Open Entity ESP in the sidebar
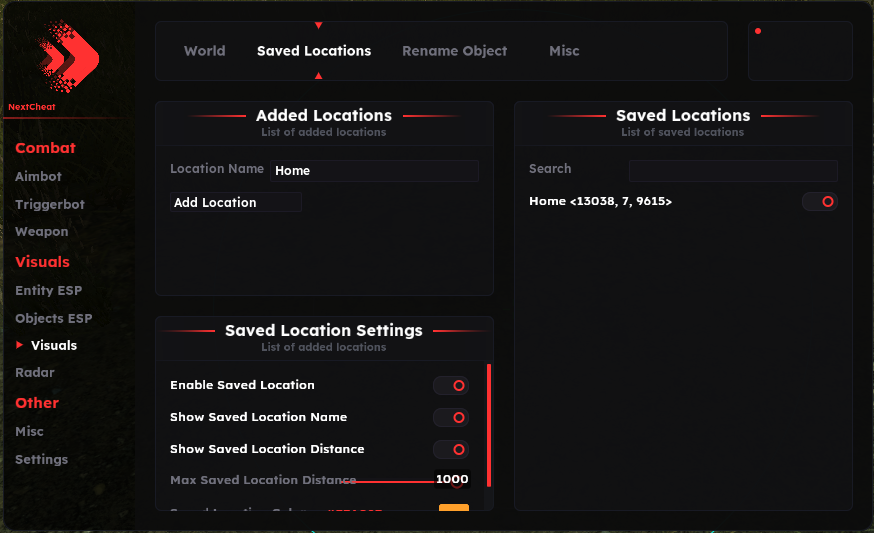Image resolution: width=874 pixels, height=533 pixels. [x=48, y=291]
